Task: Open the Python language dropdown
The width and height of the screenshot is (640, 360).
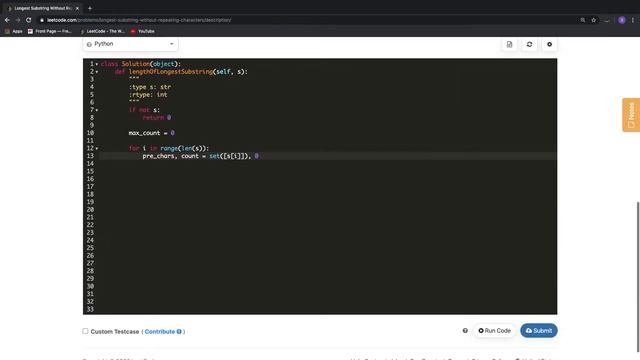Action: click(x=130, y=44)
